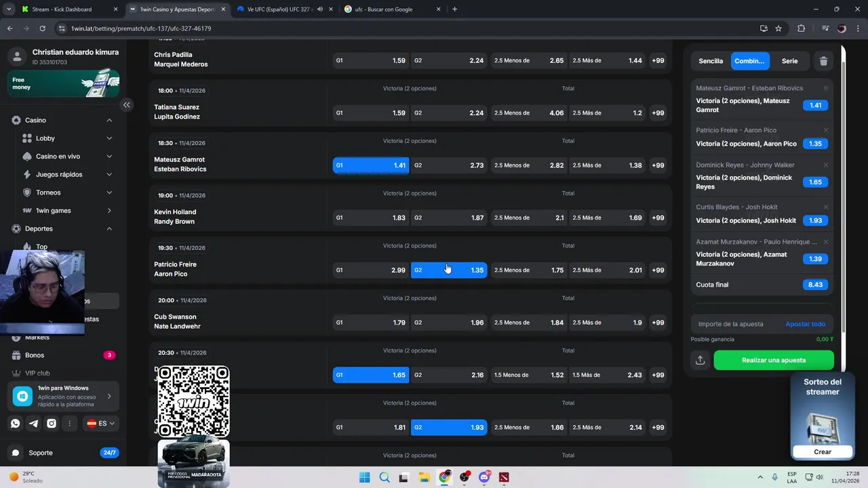Open the Windows Start menu
This screenshot has width=868, height=488.
click(x=364, y=477)
